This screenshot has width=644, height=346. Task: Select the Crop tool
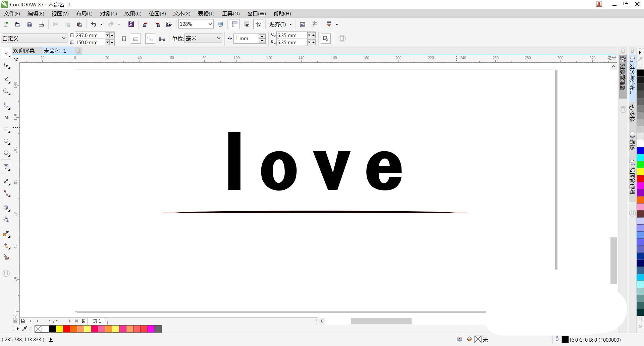point(6,79)
